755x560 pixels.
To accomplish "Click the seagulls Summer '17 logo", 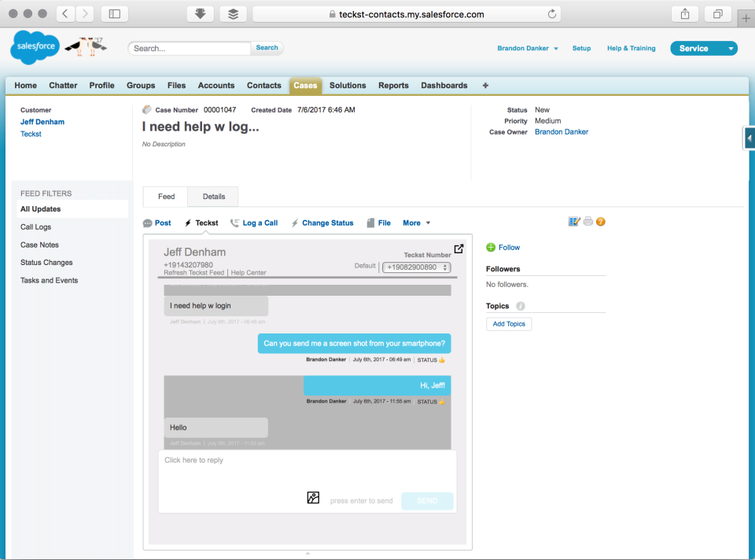I will [87, 46].
